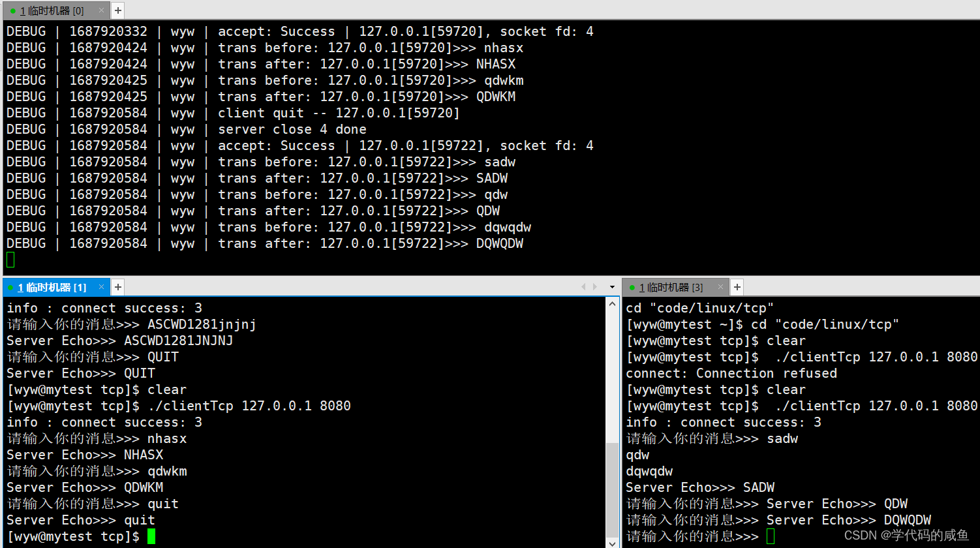Click 'Server Echo>>> quit' line

pyautogui.click(x=81, y=520)
